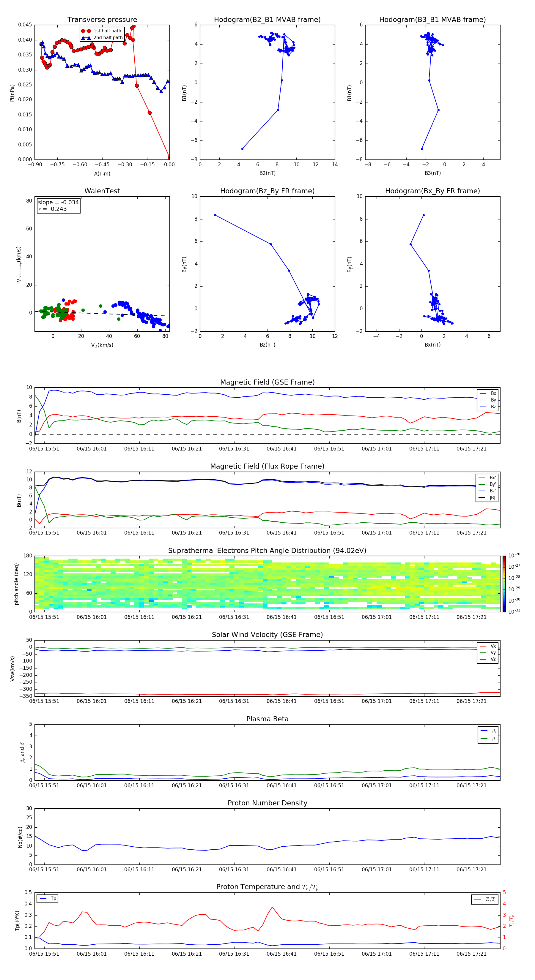Click the 'WalenTest' plot title
The width and height of the screenshot is (535, 980).
102,191
